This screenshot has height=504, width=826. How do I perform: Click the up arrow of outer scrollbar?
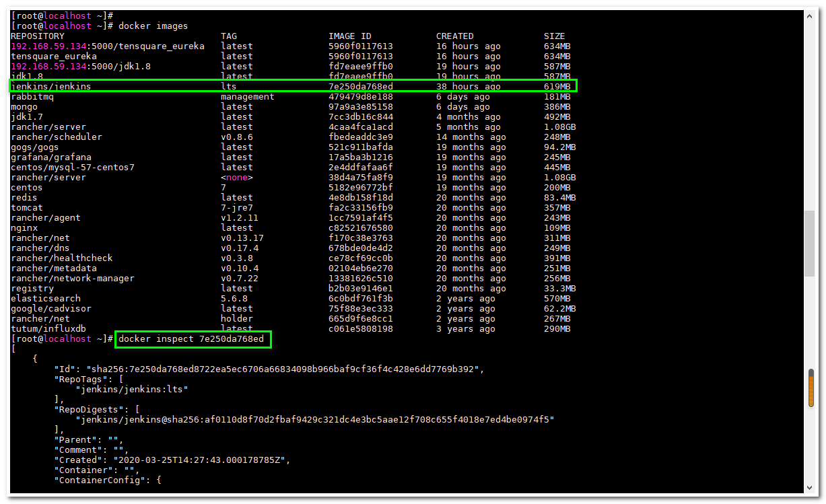tap(809, 15)
